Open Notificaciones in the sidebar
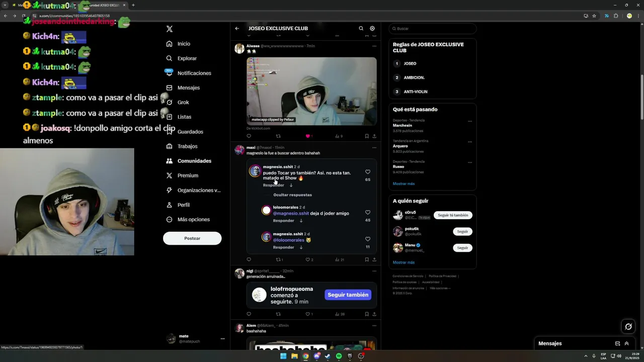Image resolution: width=644 pixels, height=362 pixels. [x=188, y=73]
